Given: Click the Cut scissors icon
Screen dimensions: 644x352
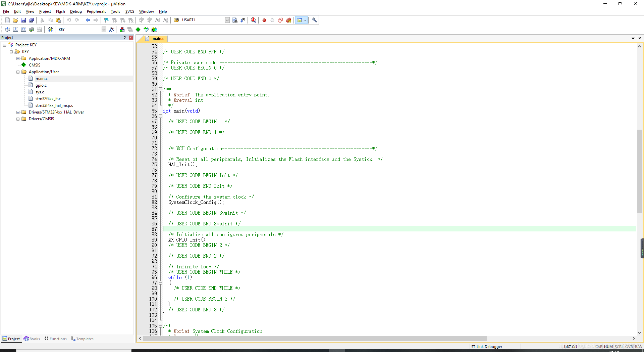Looking at the screenshot, I should pyautogui.click(x=42, y=20).
